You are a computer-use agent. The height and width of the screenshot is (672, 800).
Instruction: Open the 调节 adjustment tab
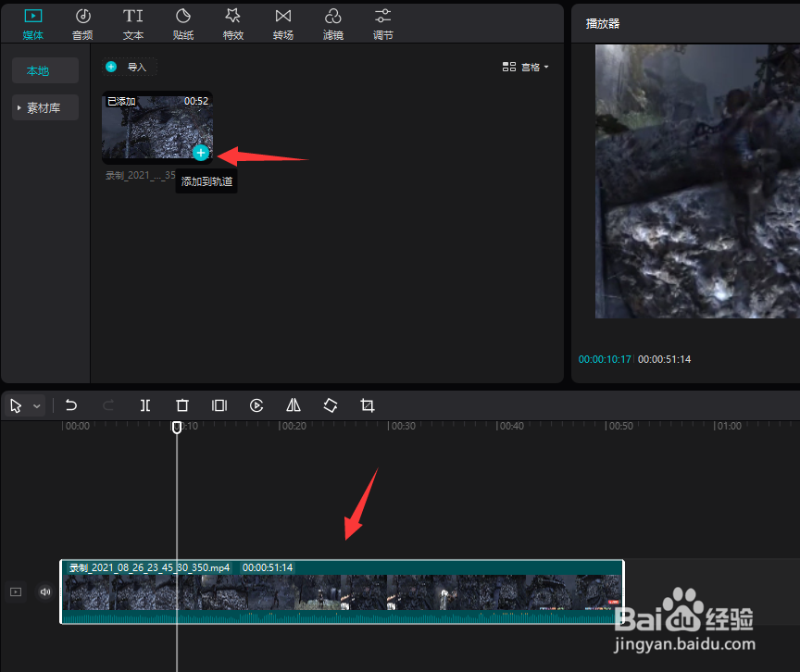coord(382,24)
